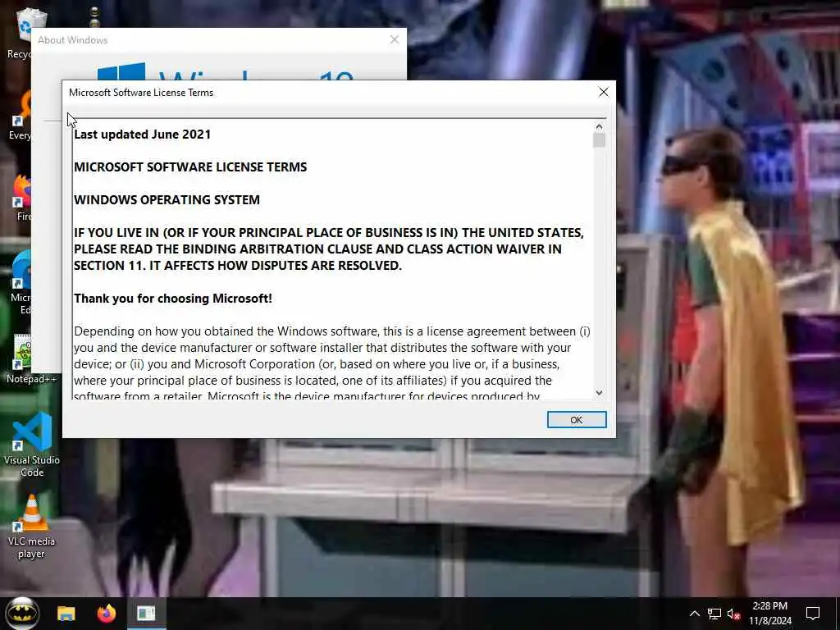Click the license scrollbar thumb

(x=599, y=140)
